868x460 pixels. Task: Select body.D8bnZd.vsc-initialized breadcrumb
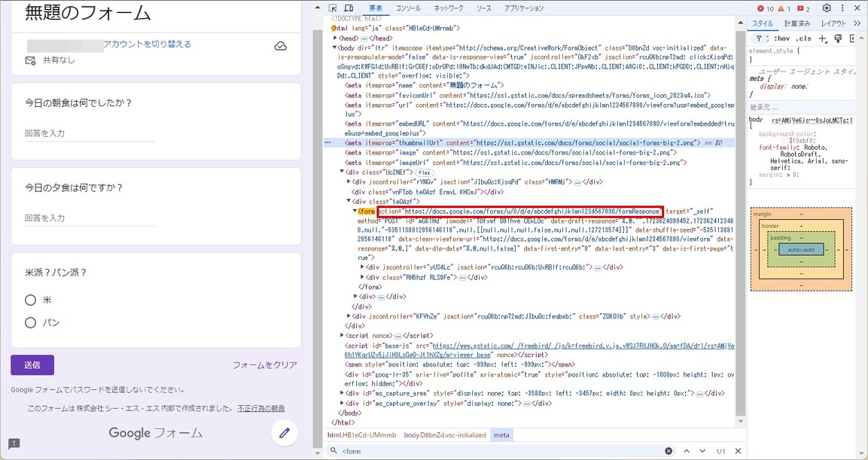(445, 435)
